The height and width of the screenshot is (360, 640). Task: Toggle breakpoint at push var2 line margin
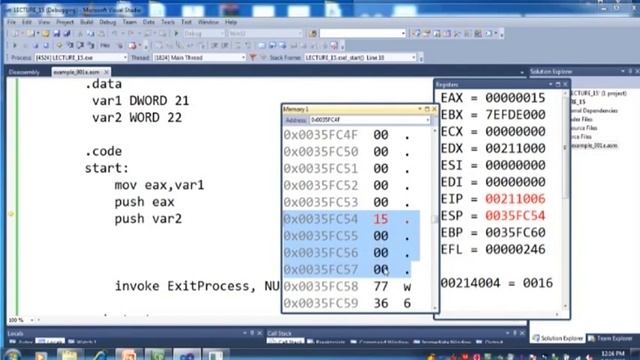(11, 214)
